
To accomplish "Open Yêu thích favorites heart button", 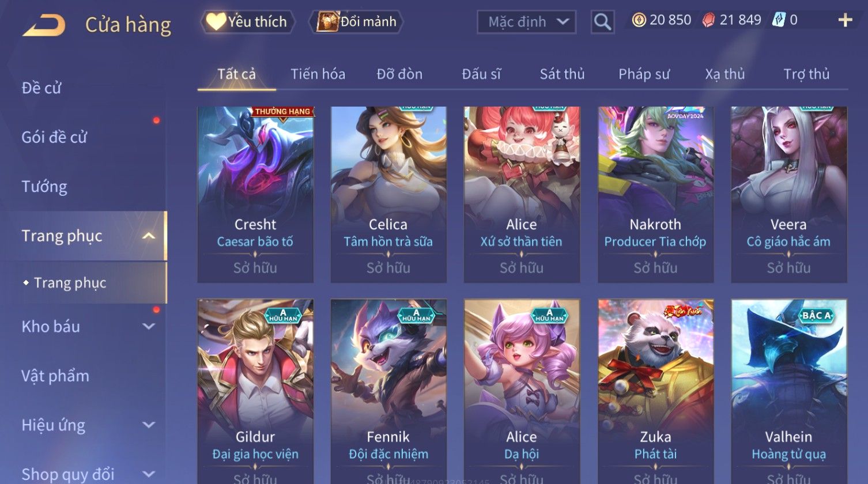I will 247,22.
